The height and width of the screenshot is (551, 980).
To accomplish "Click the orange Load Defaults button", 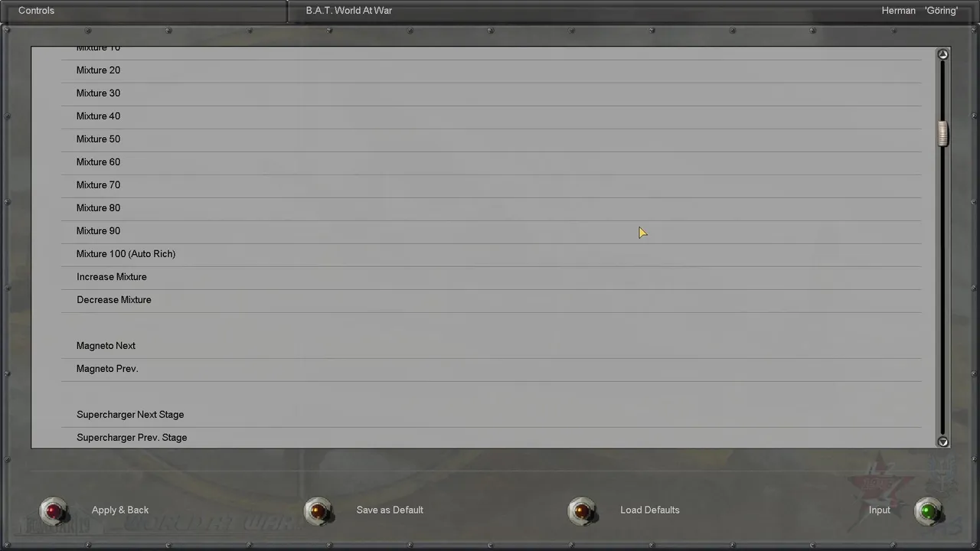I will point(582,510).
